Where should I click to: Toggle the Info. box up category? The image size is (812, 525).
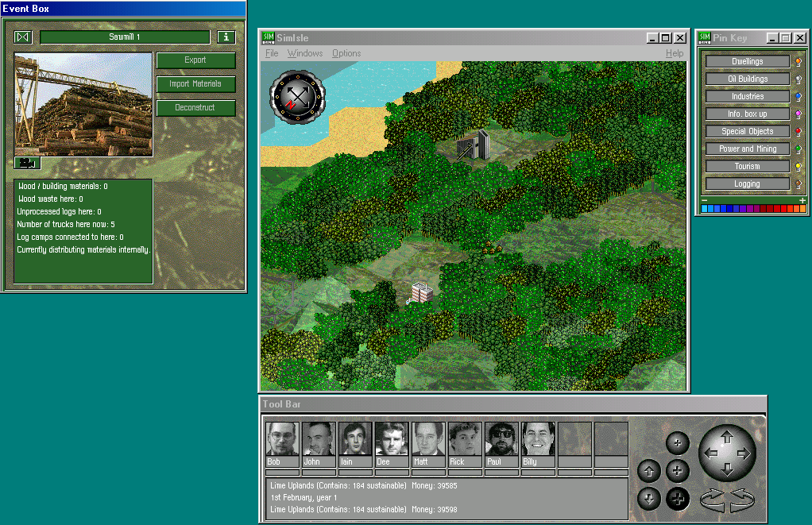coord(748,114)
